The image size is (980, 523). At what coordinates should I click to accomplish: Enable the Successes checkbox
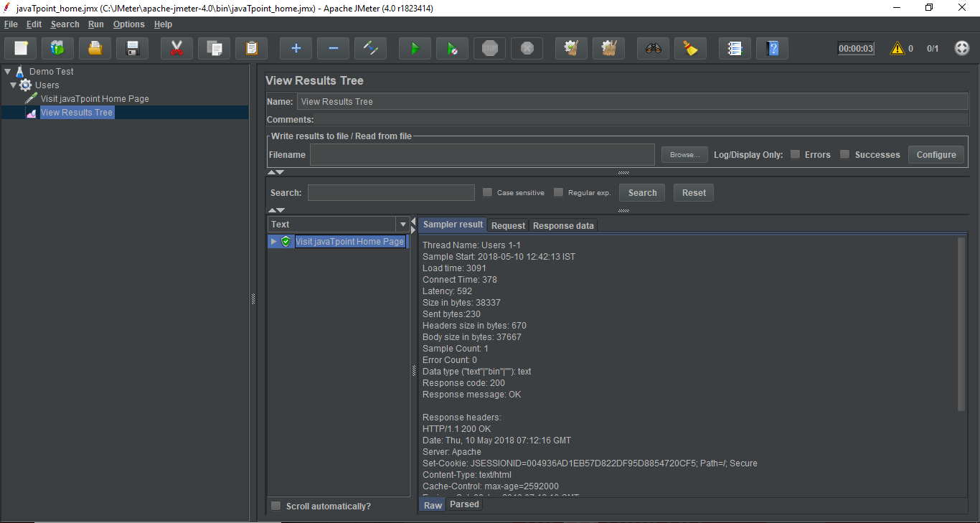(x=844, y=154)
